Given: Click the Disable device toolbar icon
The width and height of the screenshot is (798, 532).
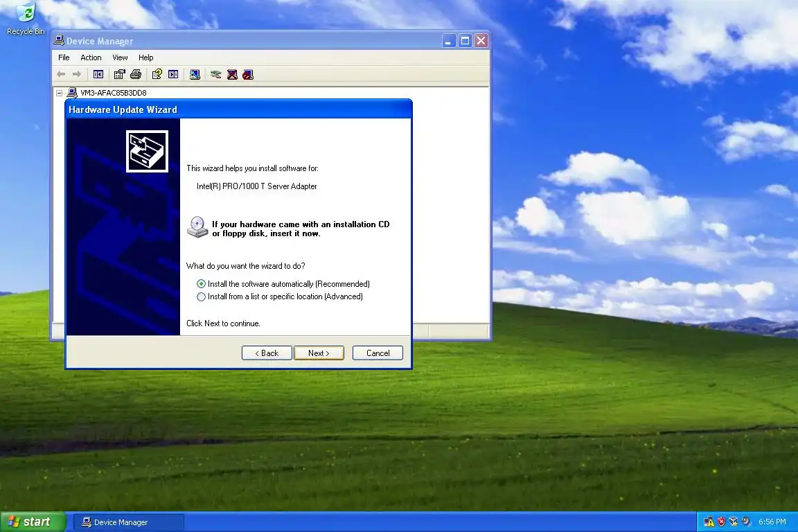Looking at the screenshot, I should click(248, 74).
